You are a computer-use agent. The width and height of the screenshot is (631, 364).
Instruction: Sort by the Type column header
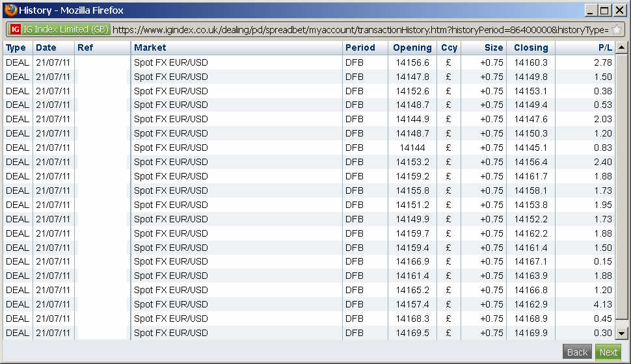16,47
